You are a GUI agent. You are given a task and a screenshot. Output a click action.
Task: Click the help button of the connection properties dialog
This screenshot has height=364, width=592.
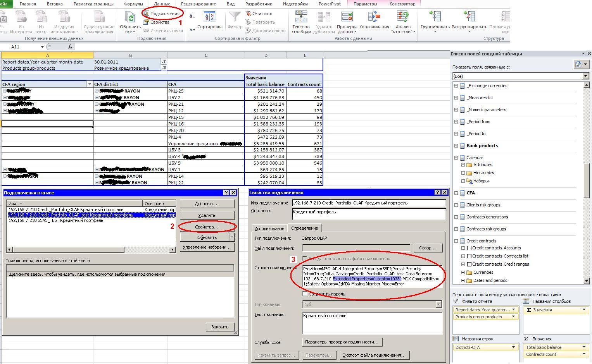click(438, 192)
